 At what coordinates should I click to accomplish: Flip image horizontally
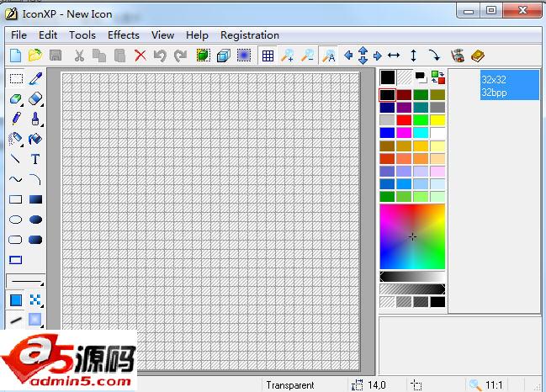(394, 56)
